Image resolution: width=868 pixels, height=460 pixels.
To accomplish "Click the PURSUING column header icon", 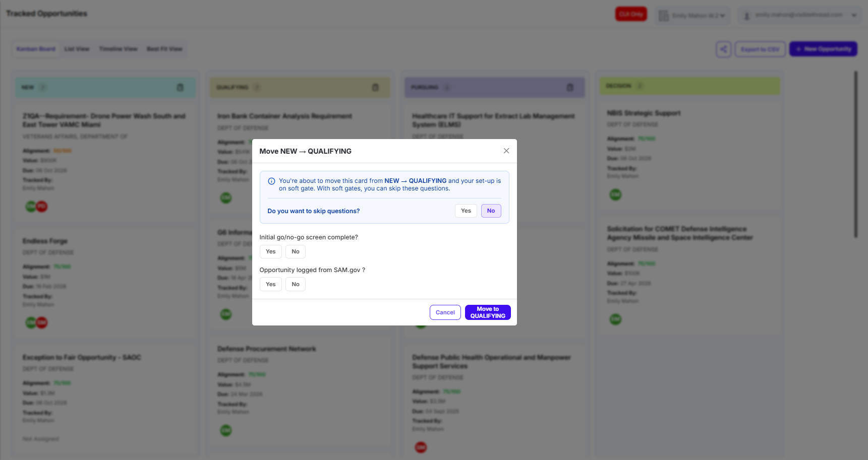I will coord(570,87).
